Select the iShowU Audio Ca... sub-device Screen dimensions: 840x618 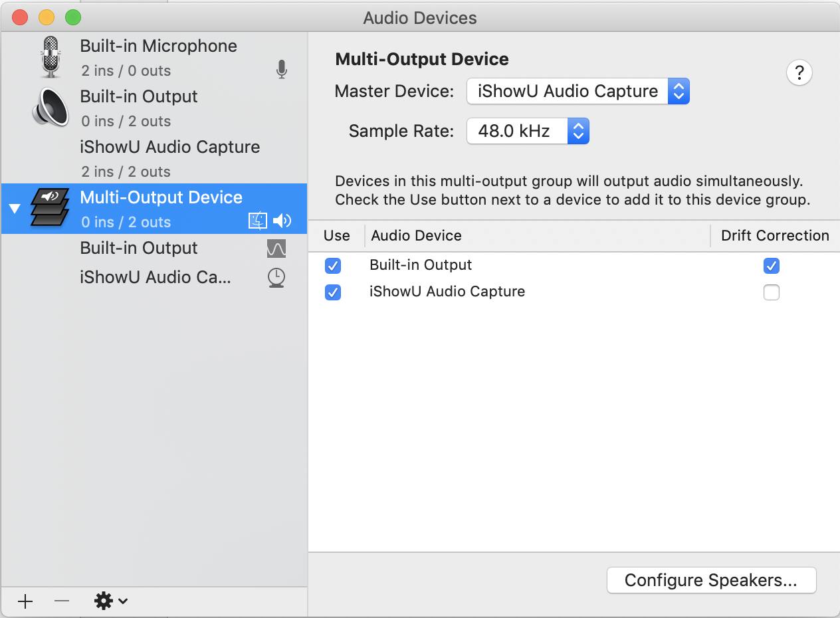154,278
